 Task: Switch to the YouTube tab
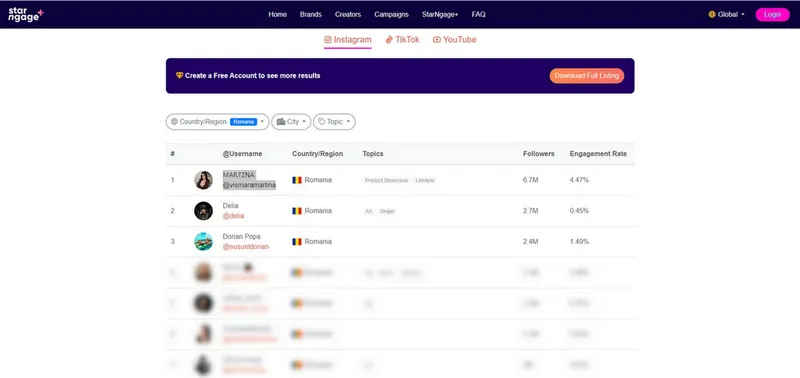[454, 40]
